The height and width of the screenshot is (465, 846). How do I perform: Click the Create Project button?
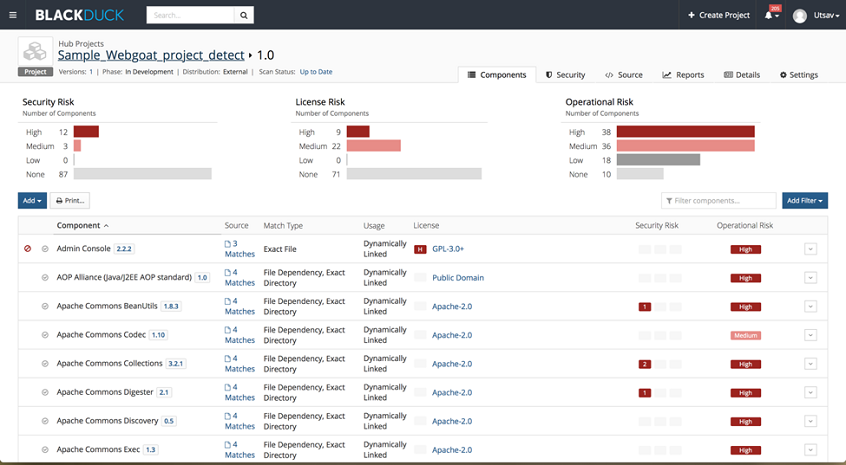tap(719, 15)
